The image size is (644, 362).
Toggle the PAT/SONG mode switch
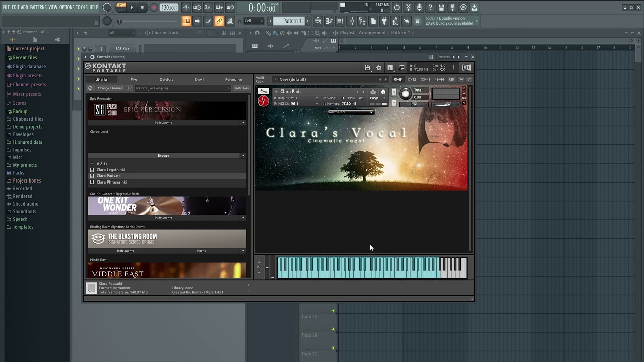coord(121,7)
